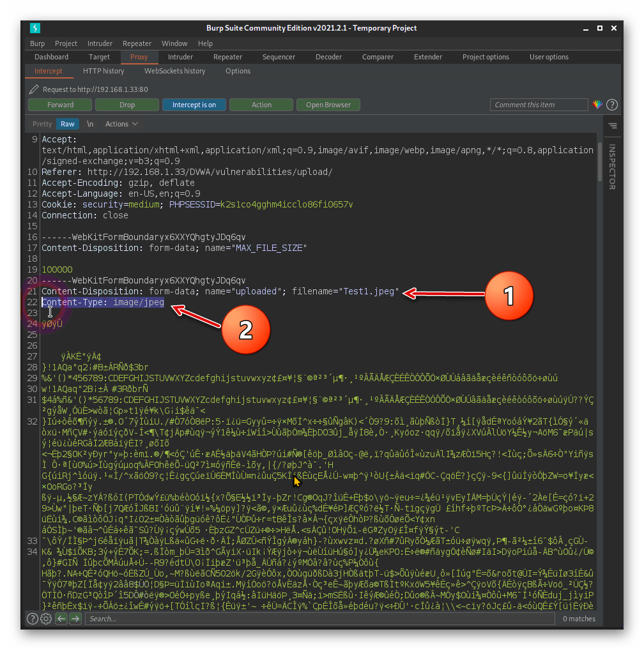The image size is (644, 650).
Task: Click the Connection: close header line
Action: point(84,216)
